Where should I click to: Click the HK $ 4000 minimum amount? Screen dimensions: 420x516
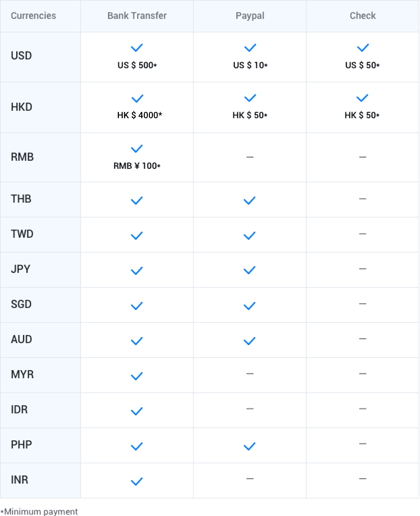139,115
